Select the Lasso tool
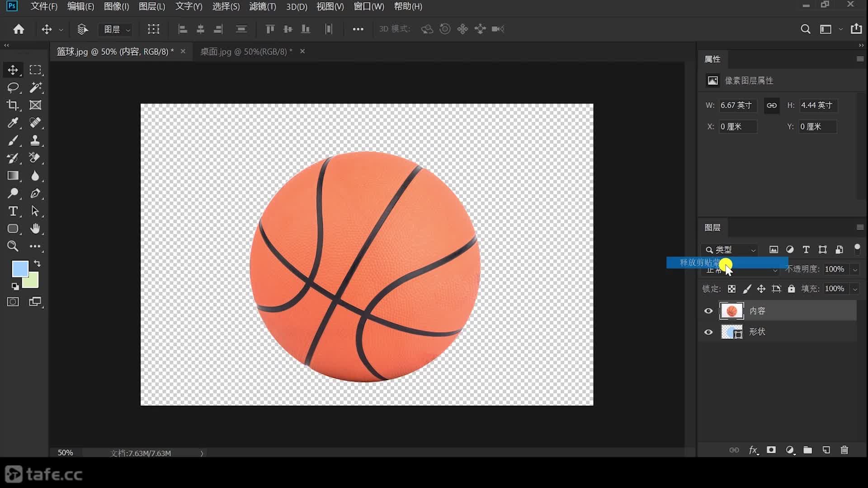The width and height of the screenshot is (868, 488). point(13,88)
